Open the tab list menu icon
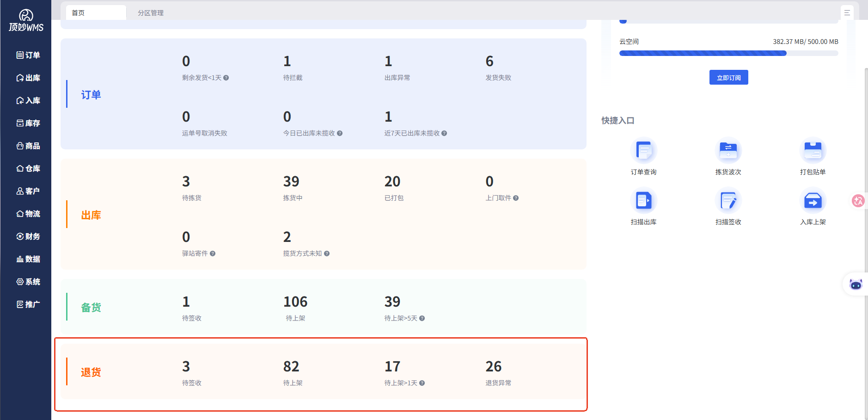The width and height of the screenshot is (868, 420). (847, 12)
